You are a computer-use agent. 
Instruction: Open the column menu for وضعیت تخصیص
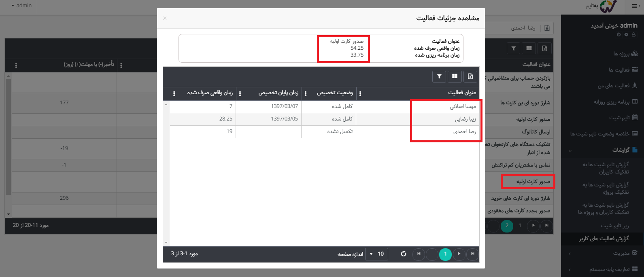click(x=306, y=93)
